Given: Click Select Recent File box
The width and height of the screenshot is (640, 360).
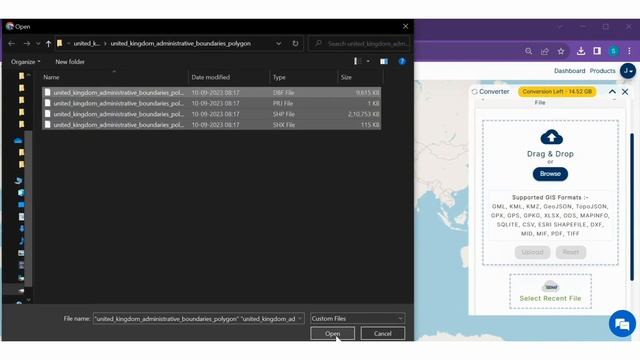Looking at the screenshot, I should point(550,291).
